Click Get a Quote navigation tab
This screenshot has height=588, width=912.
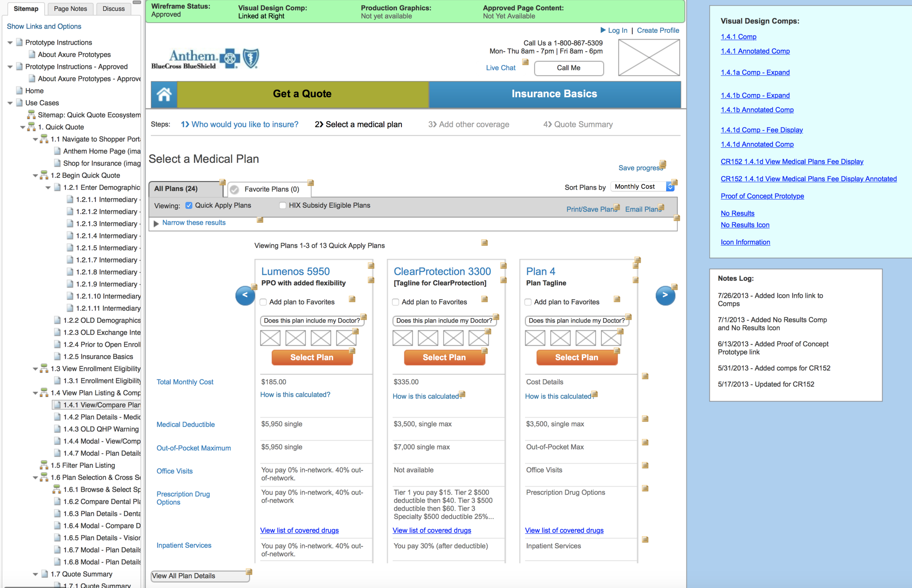[302, 94]
